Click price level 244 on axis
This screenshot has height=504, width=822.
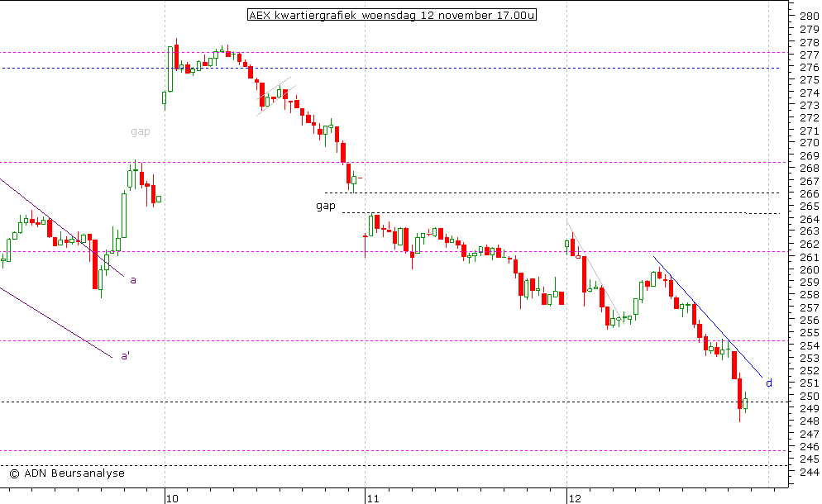point(809,472)
